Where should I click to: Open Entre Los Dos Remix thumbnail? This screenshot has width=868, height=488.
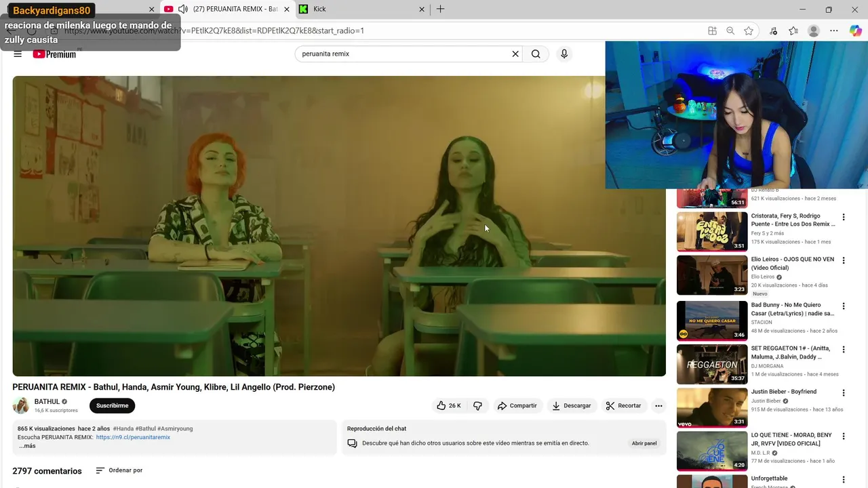pos(712,232)
